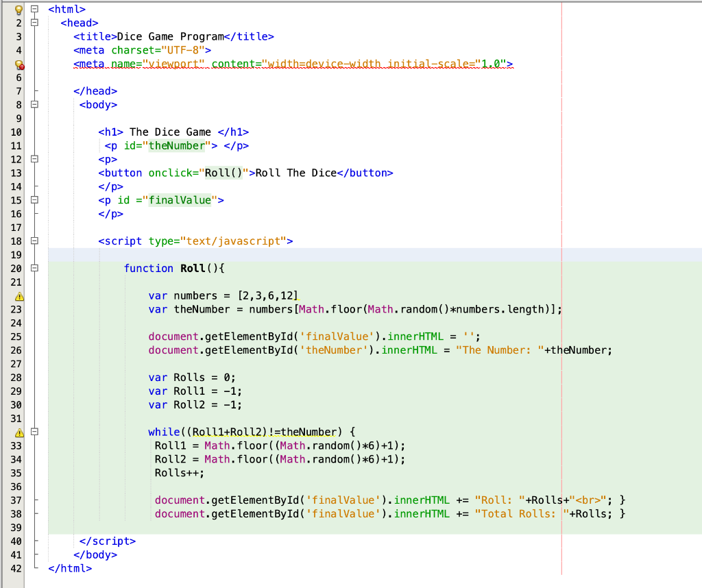This screenshot has height=588, width=702.
Task: Collapse the head tag fold marker
Action: tap(34, 23)
